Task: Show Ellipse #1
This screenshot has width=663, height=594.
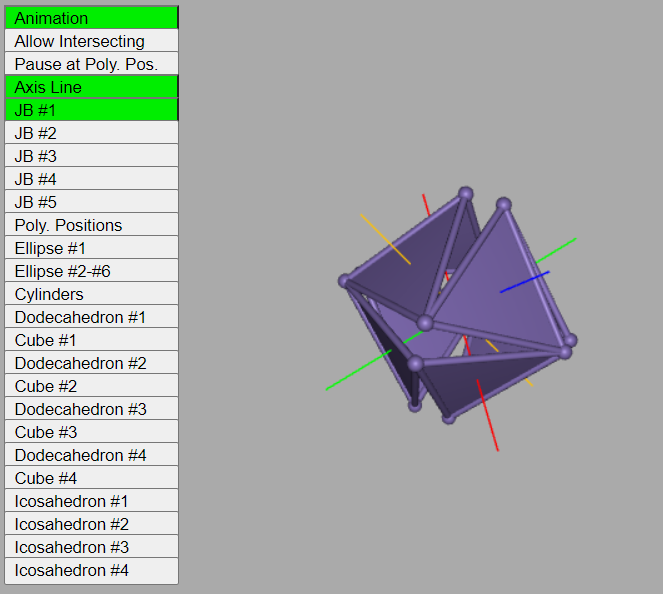Action: coord(91,248)
